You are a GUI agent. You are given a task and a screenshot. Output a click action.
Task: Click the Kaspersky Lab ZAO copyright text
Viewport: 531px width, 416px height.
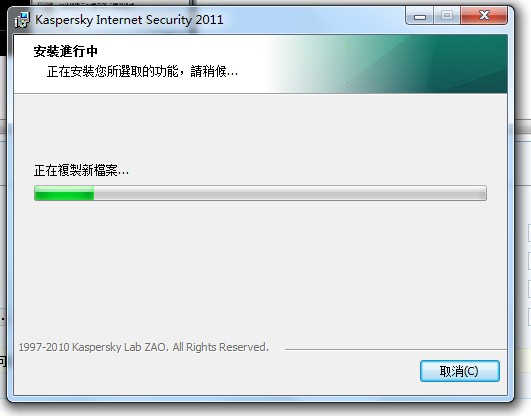coord(144,347)
